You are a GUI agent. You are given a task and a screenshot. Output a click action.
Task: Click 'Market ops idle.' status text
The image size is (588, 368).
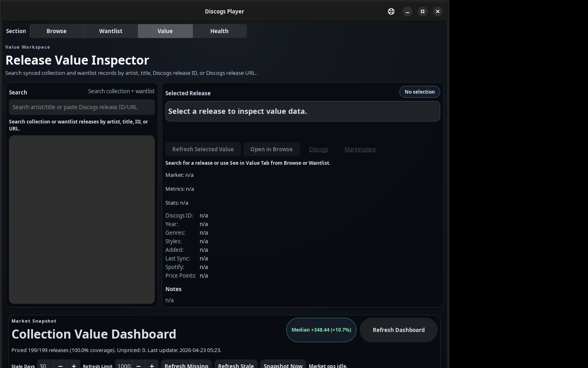click(x=328, y=366)
